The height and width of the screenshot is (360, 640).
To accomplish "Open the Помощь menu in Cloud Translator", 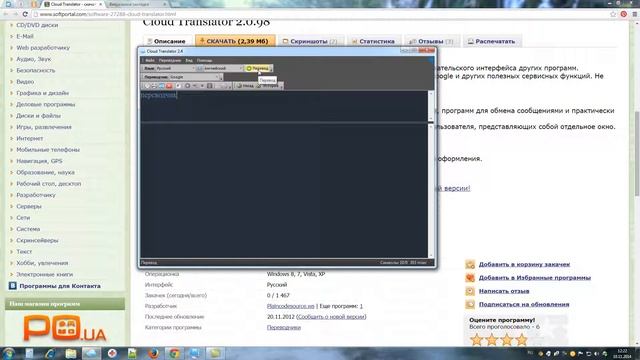I will pos(204,60).
